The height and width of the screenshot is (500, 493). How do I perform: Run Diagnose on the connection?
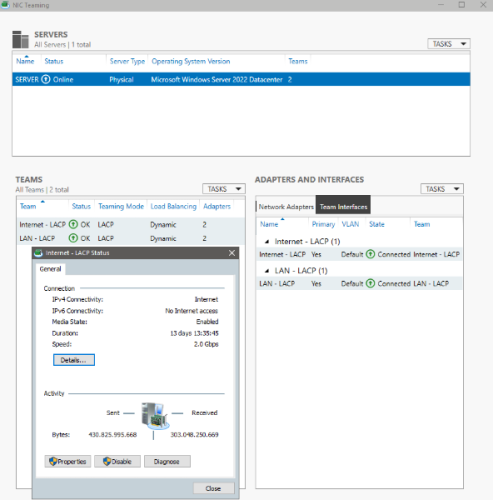(x=167, y=461)
